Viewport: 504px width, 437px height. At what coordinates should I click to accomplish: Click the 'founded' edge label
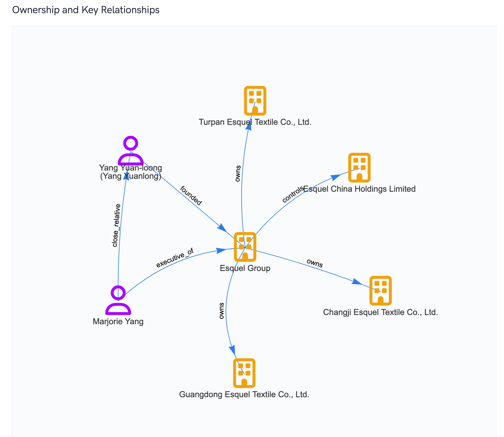coord(191,196)
